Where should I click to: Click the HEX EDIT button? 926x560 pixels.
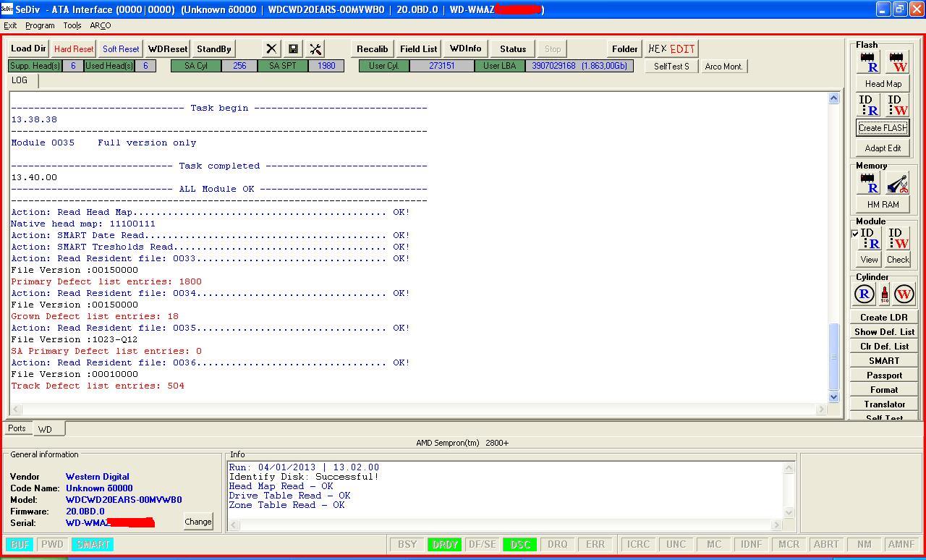(671, 48)
